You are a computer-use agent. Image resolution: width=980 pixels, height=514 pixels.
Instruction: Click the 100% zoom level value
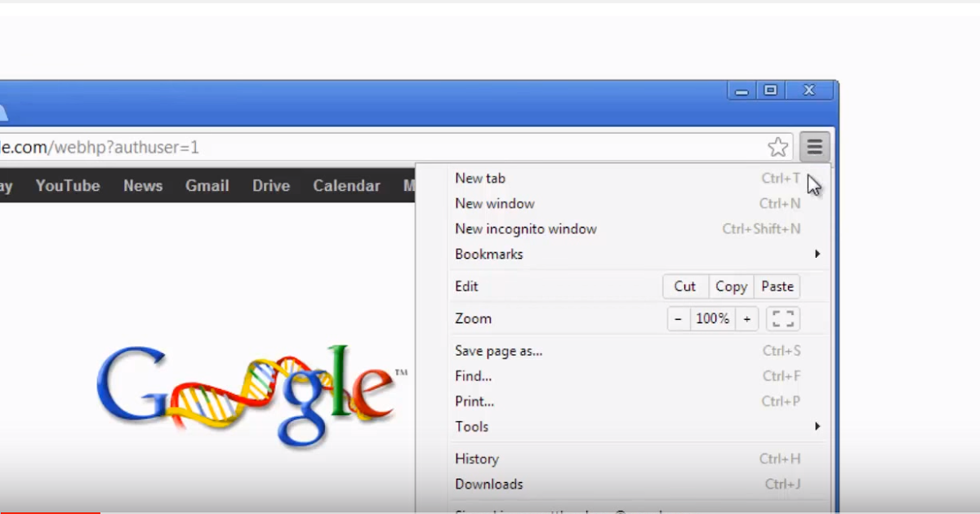pyautogui.click(x=712, y=318)
